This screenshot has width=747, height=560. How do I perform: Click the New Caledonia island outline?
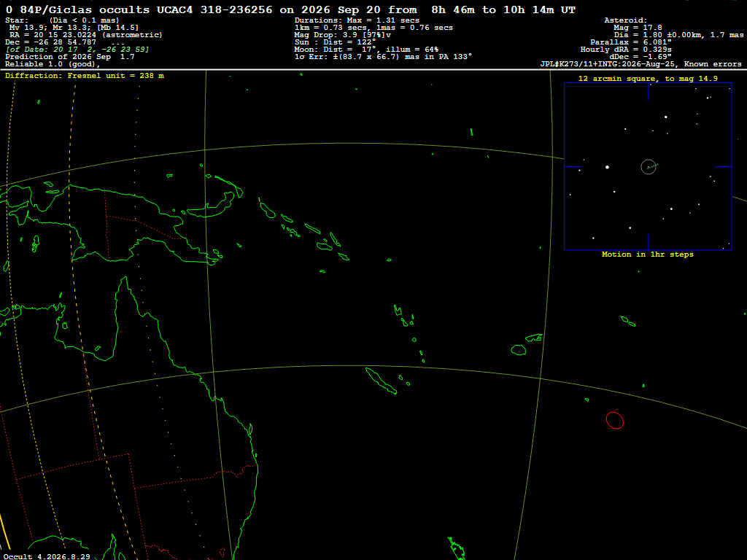[x=381, y=381]
